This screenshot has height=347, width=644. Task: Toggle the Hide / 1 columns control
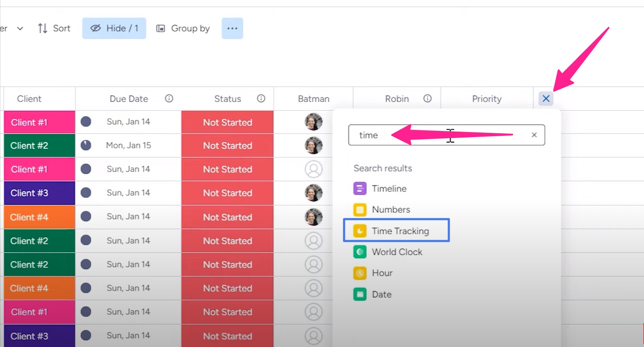pyautogui.click(x=114, y=28)
